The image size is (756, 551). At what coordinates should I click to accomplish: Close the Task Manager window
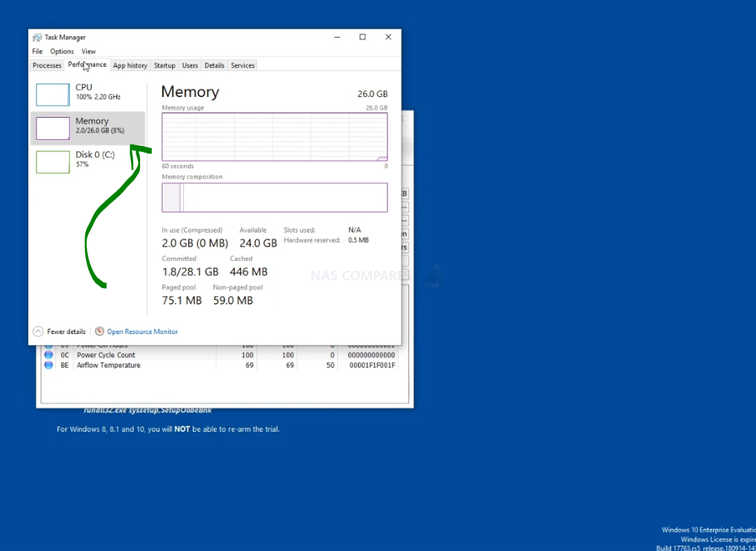point(388,37)
